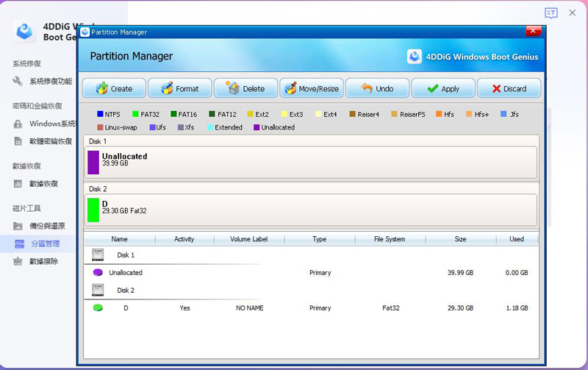The height and width of the screenshot is (370, 588).
Task: Select the D partition row in table
Action: [126, 308]
